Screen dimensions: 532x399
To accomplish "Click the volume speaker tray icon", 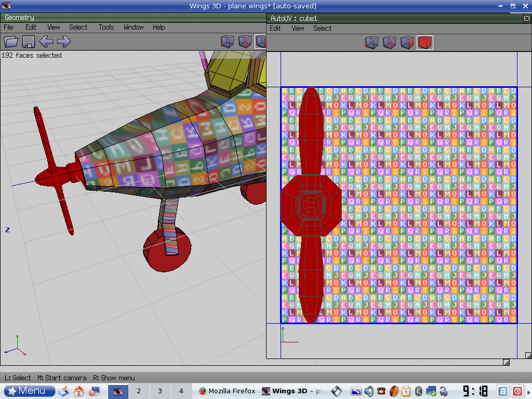I will [369, 391].
